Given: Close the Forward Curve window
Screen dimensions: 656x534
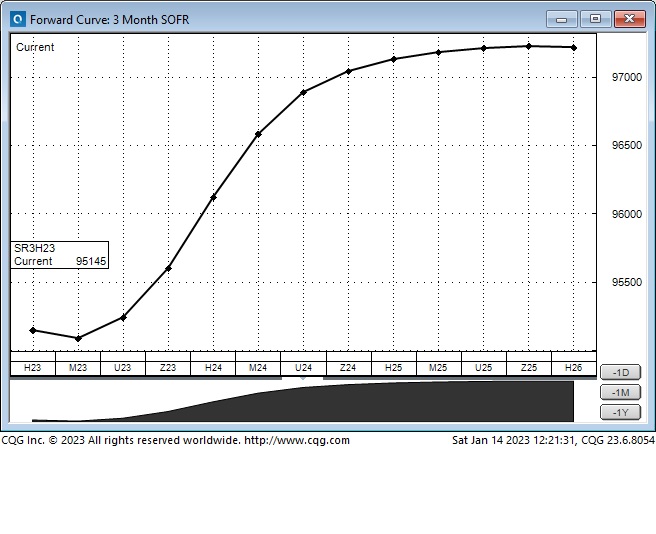Looking at the screenshot, I should pos(630,19).
